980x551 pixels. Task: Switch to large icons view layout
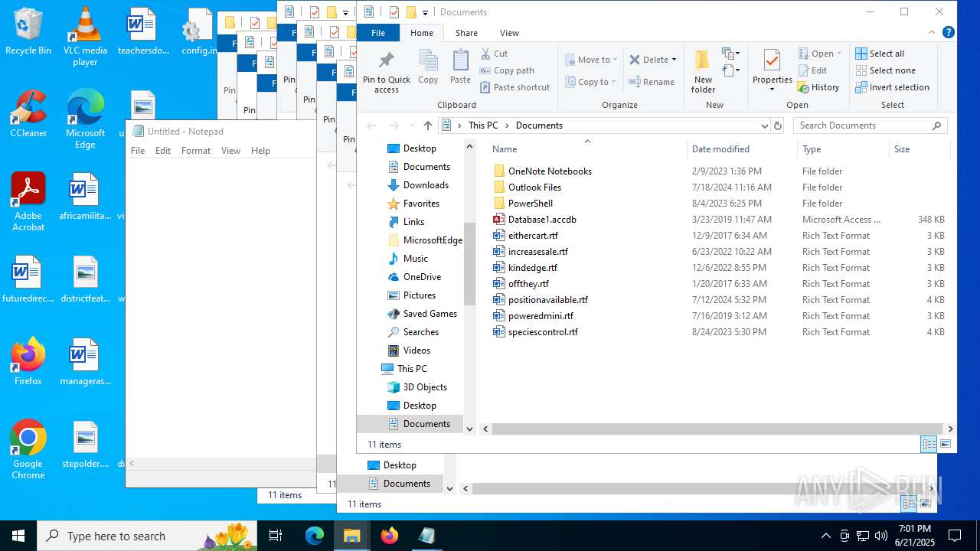coord(946,445)
